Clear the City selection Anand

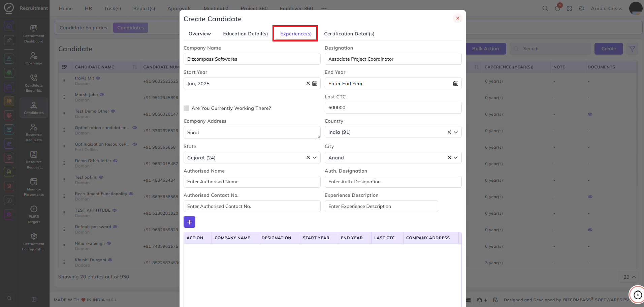click(x=449, y=157)
